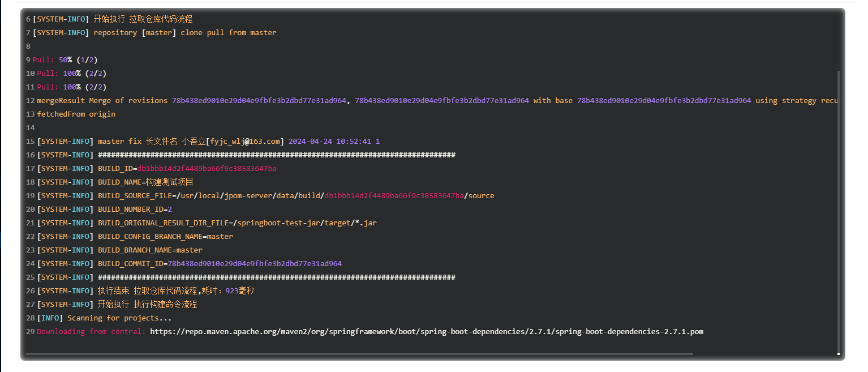Image resolution: width=868 pixels, height=372 pixels.
Task: Click the BUILD_NAME line text
Action: (x=145, y=182)
